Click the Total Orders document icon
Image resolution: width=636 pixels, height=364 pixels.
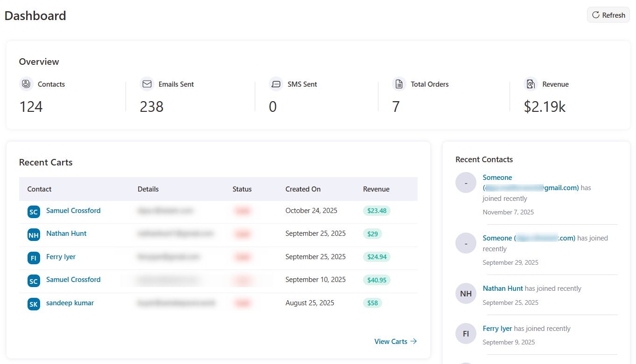coord(399,83)
